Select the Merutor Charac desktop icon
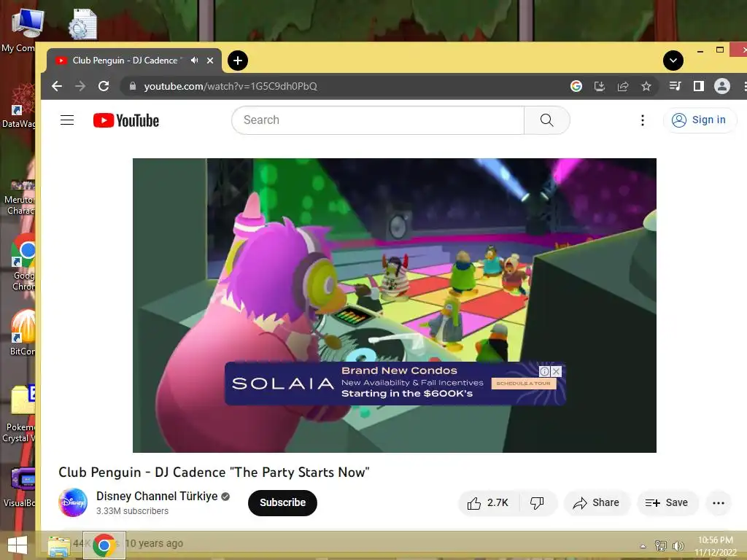The height and width of the screenshot is (560, 747). (x=19, y=198)
